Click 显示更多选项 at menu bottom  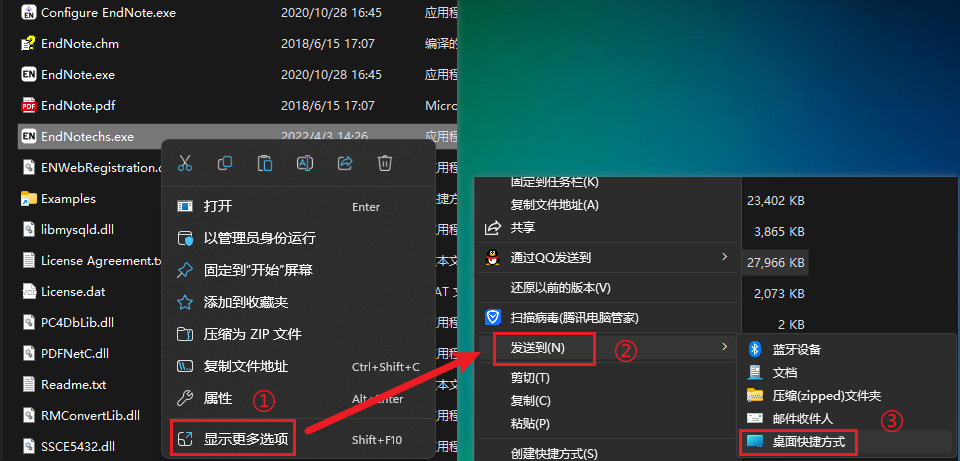click(x=298, y=439)
